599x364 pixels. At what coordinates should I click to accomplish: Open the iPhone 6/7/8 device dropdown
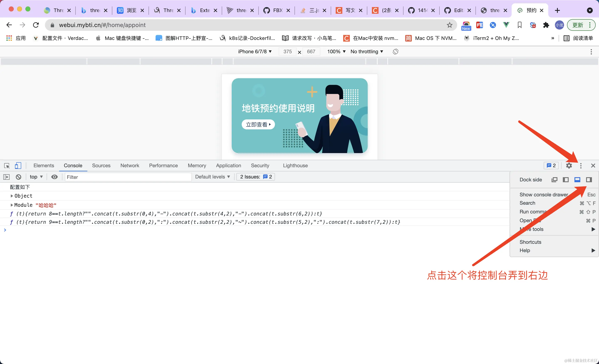click(x=255, y=52)
